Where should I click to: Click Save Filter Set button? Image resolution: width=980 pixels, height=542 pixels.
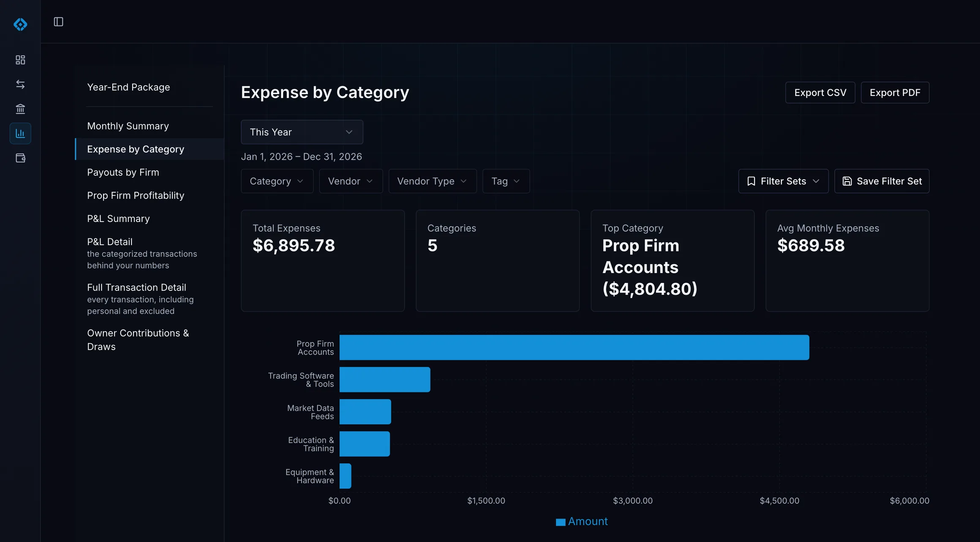point(882,181)
